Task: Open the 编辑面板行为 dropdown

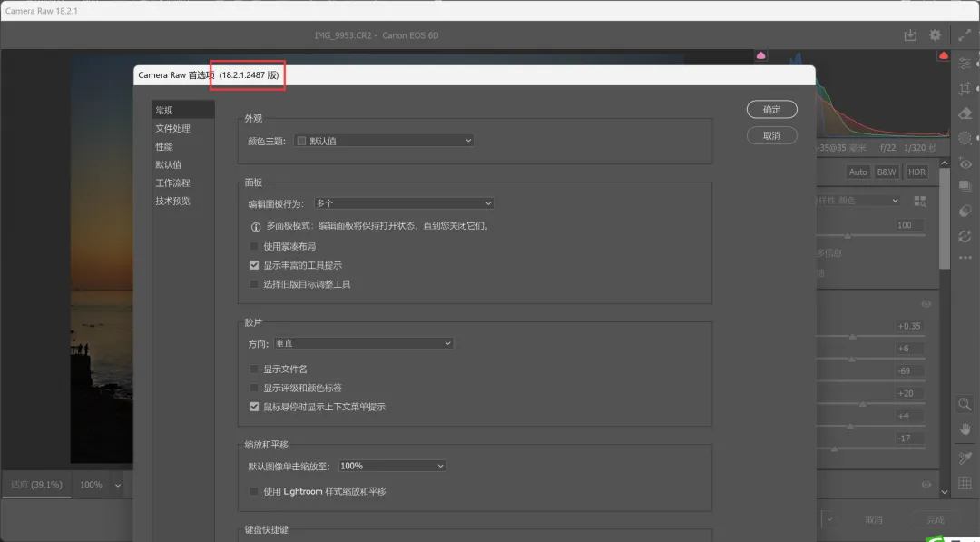Action: 404,203
